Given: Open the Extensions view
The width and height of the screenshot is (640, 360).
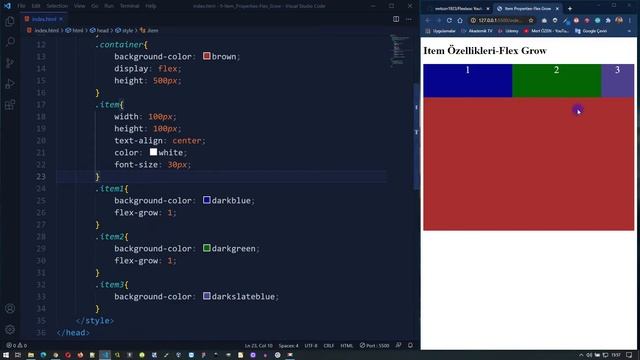Looking at the screenshot, I should [x=10, y=105].
